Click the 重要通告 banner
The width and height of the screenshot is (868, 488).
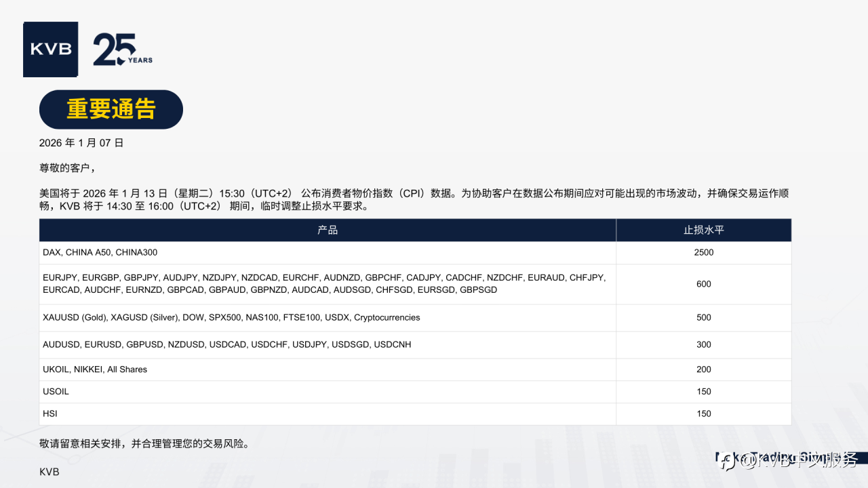(x=111, y=109)
